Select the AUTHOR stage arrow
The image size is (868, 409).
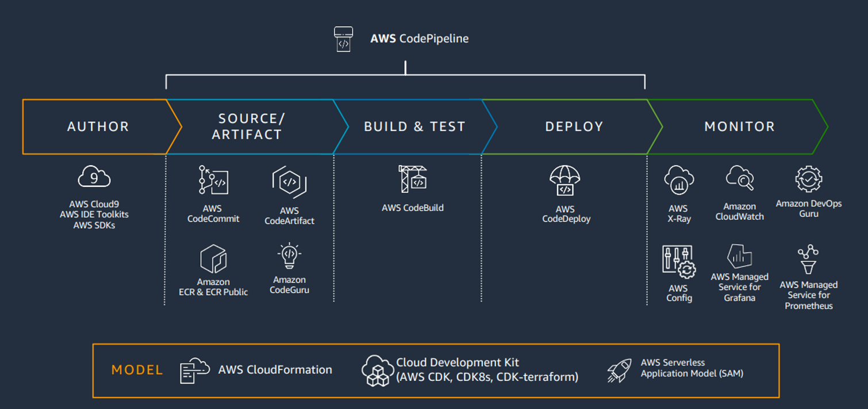click(x=102, y=127)
